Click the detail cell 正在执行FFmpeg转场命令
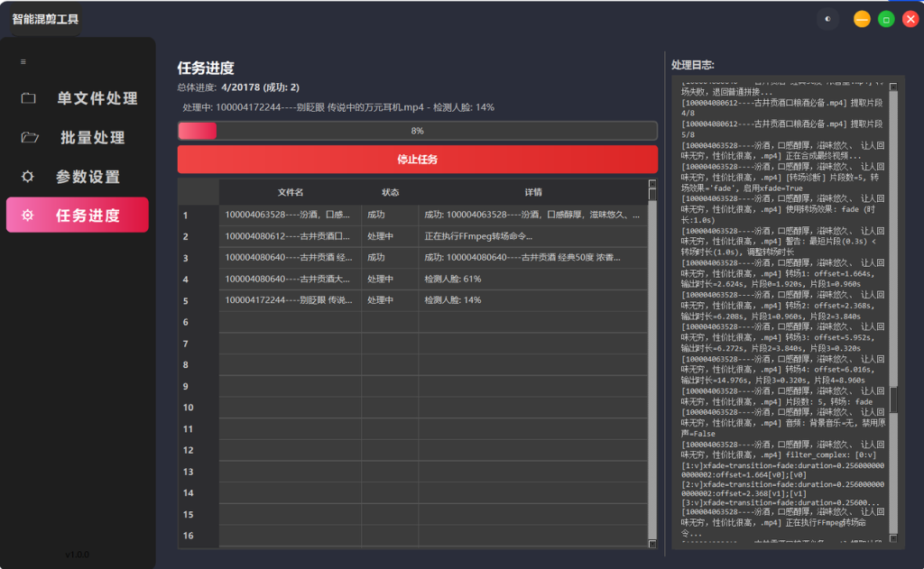This screenshot has width=924, height=569. [533, 236]
